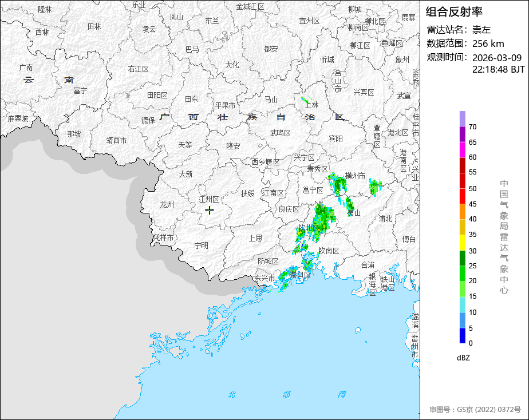Viewport: 529px width, 420px height.
Task: Click the title text 组合反射率
Action: coord(454,12)
